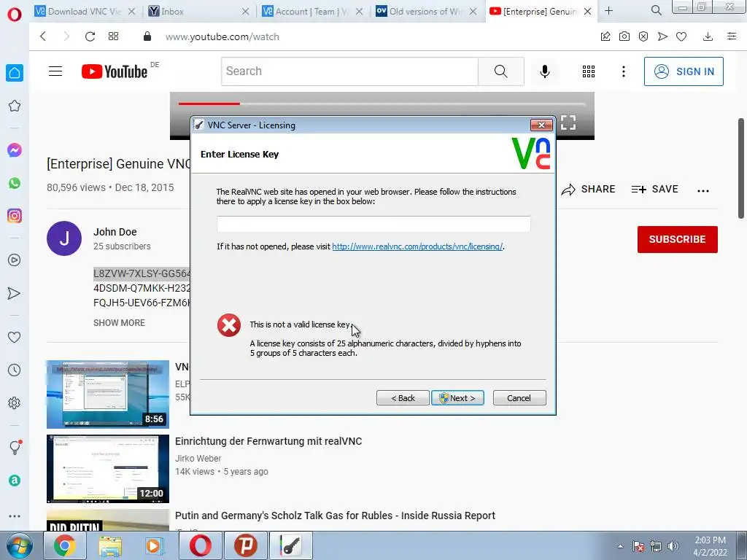The width and height of the screenshot is (747, 560).
Task: Click license key input box in dialog
Action: coord(373,225)
